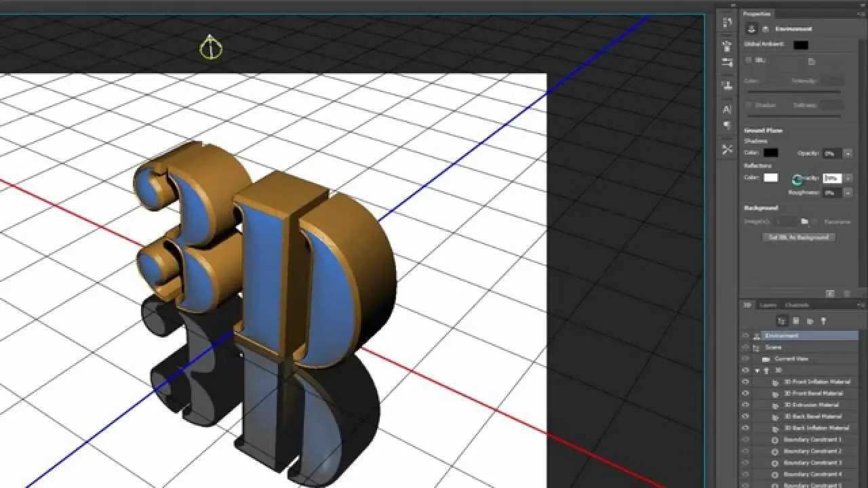Toggle visibility of 3D Front Inflation Material
Viewport: 868px width, 488px height.
746,382
